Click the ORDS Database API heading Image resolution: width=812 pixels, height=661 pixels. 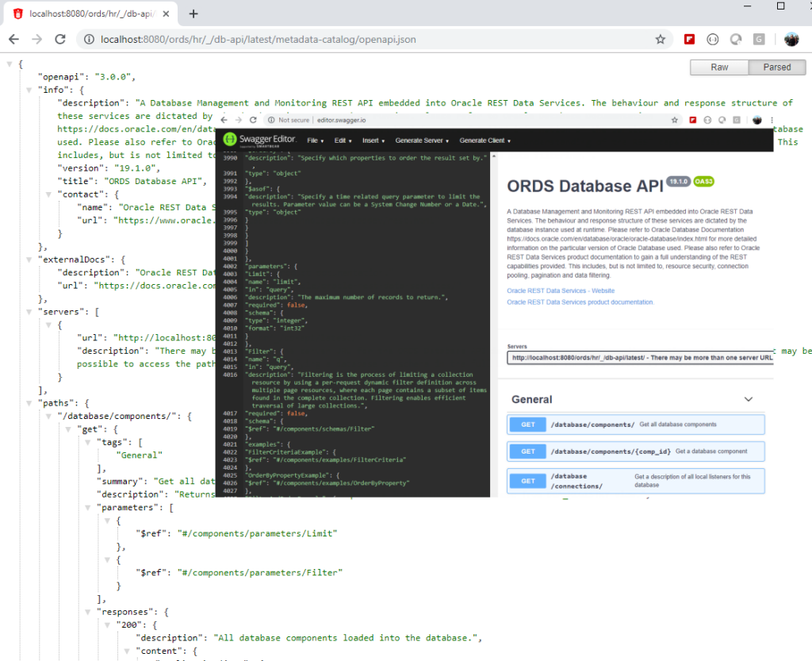[585, 186]
